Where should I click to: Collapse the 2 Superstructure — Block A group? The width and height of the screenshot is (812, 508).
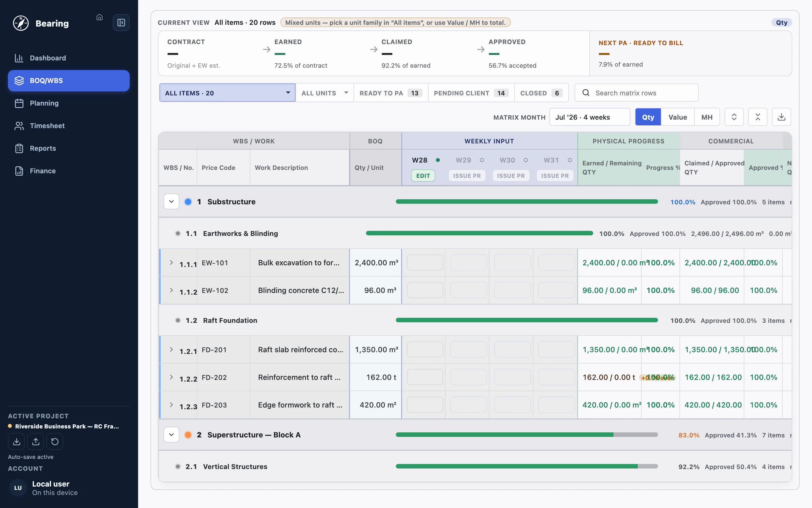click(x=171, y=435)
